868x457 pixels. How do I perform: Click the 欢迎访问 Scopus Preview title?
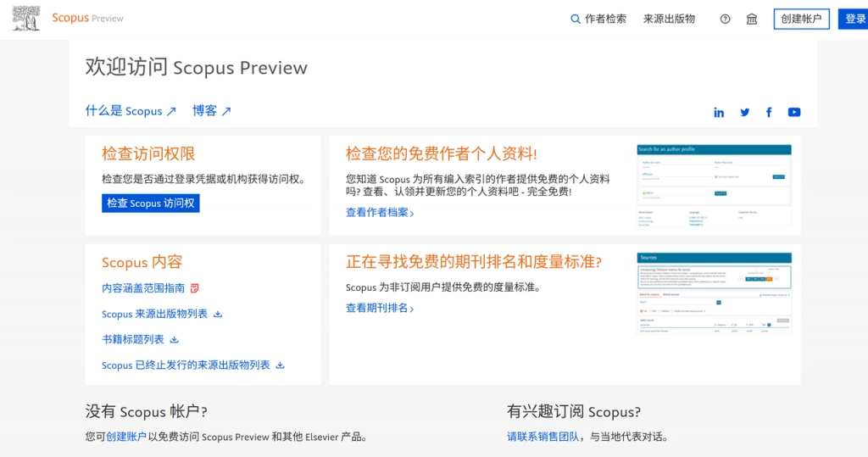click(196, 67)
